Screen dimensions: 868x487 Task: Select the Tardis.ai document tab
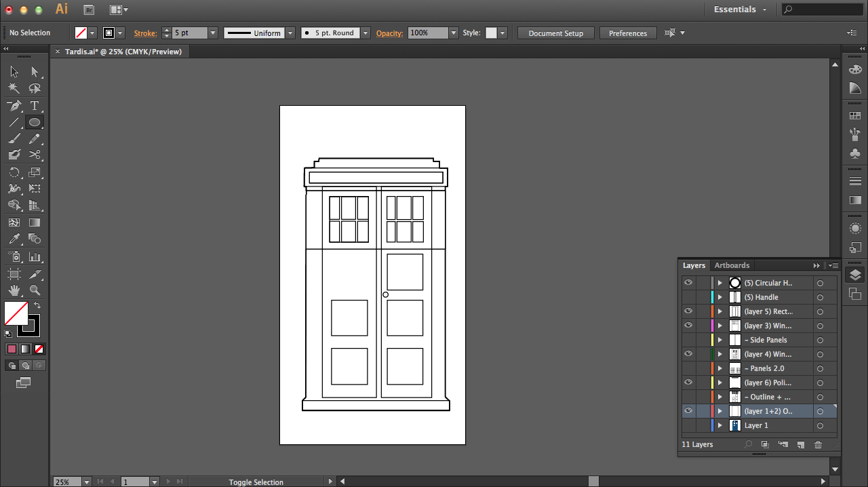(x=123, y=52)
